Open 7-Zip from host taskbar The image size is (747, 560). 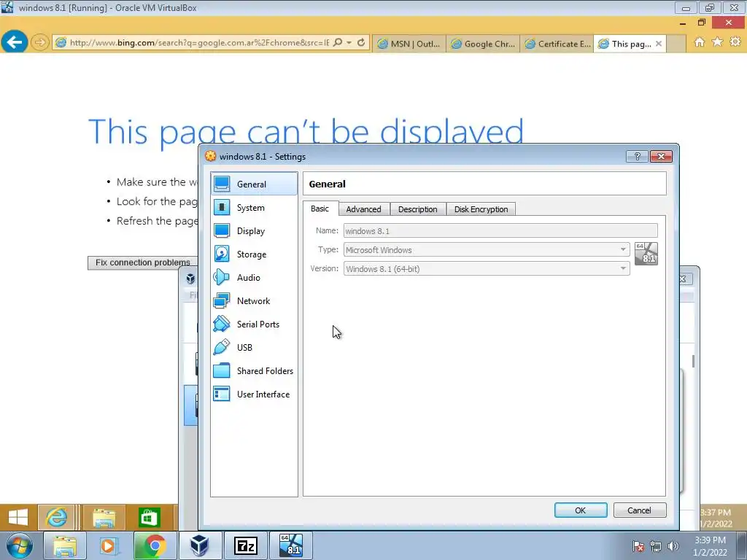point(245,545)
